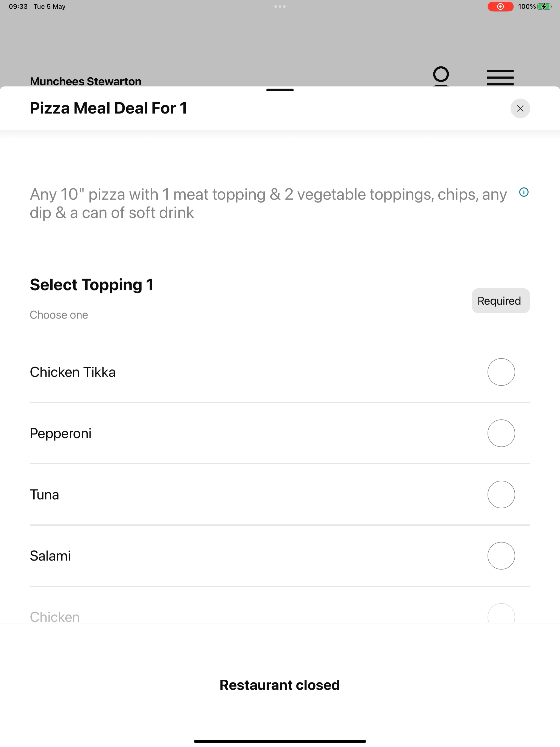This screenshot has width=560, height=747.
Task: Tap the sheet drag handle
Action: click(x=280, y=90)
